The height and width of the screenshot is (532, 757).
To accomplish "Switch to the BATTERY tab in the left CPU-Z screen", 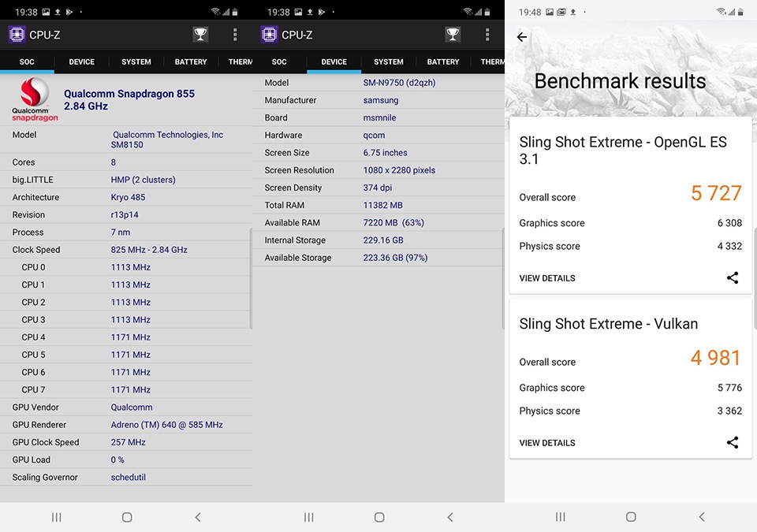I will [191, 61].
